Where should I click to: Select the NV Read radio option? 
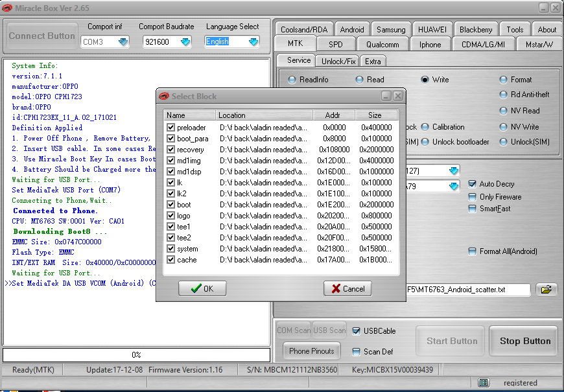point(503,111)
